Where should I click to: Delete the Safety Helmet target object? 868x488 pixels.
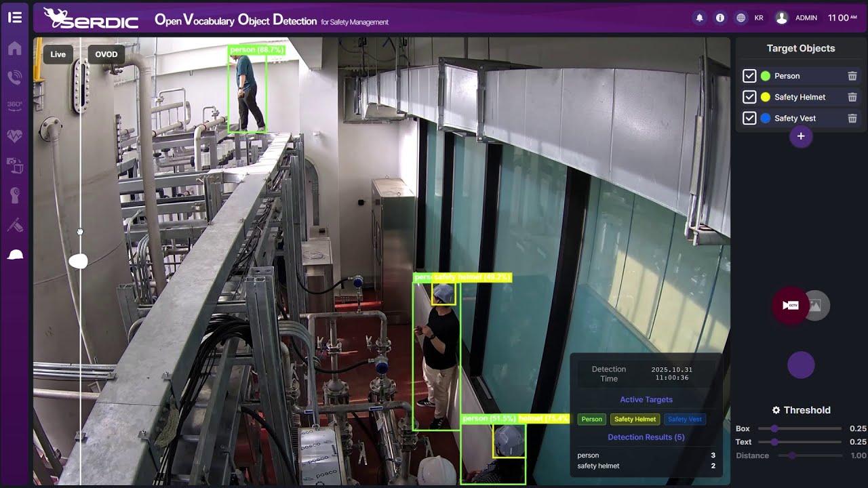pyautogui.click(x=852, y=97)
